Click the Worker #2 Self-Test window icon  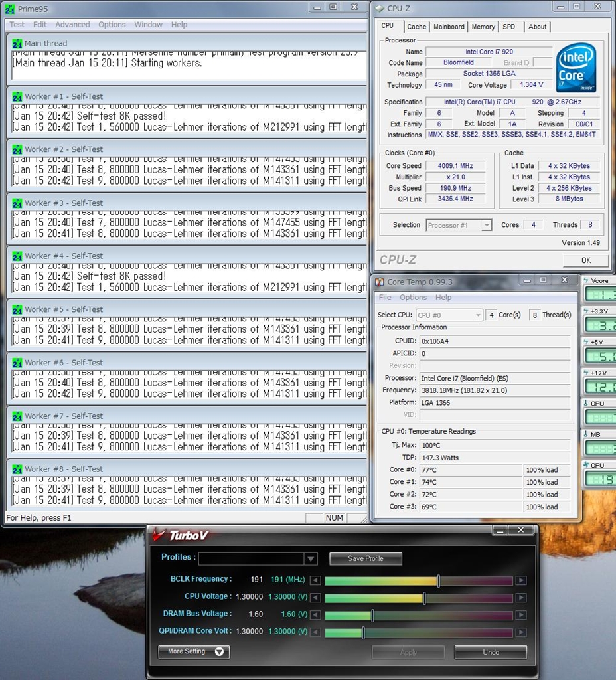[17, 149]
